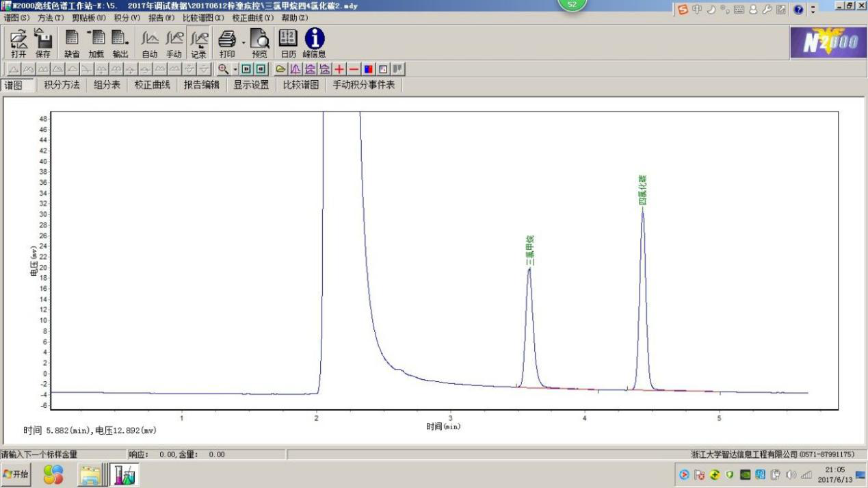The width and height of the screenshot is (868, 488).
Task: Open the 剪贴板(U) menu
Action: click(x=89, y=18)
